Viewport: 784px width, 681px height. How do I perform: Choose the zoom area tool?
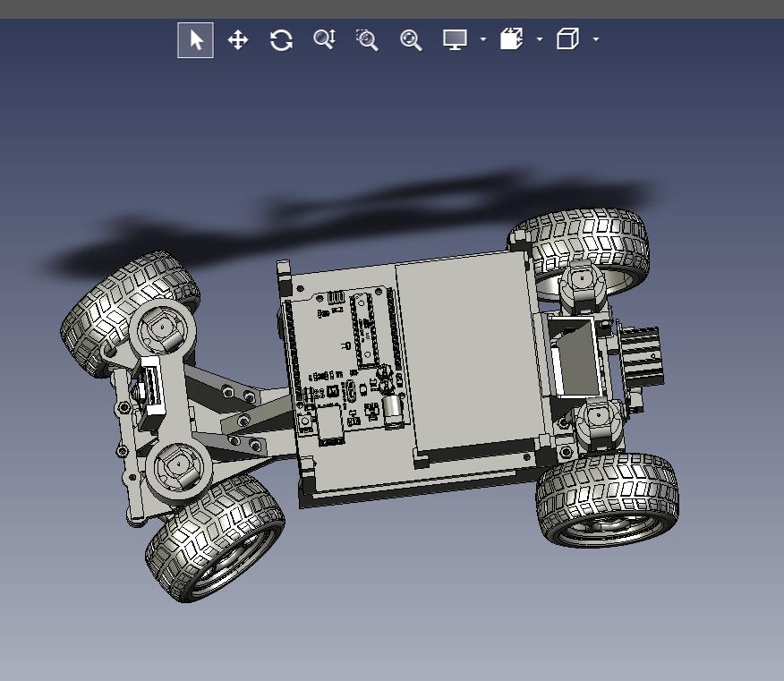(x=368, y=40)
